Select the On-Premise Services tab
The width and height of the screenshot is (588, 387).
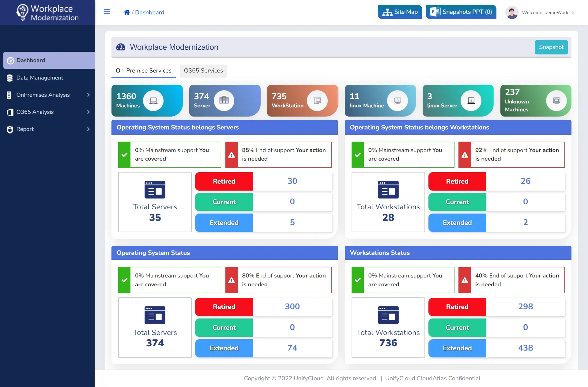point(143,71)
